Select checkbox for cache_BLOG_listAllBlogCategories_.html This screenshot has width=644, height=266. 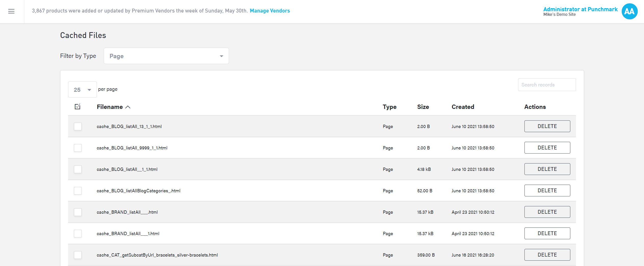tap(78, 191)
